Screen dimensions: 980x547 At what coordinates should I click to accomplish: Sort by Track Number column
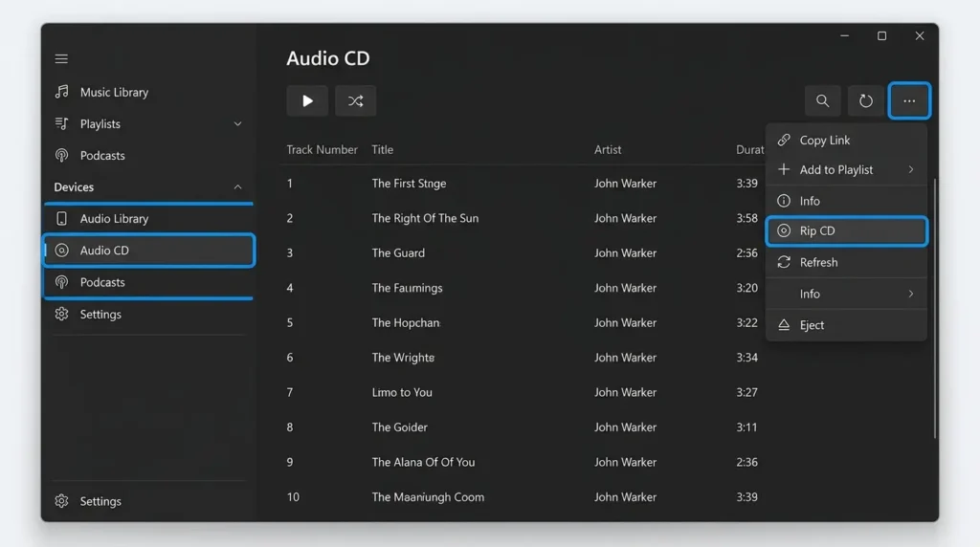(x=322, y=150)
